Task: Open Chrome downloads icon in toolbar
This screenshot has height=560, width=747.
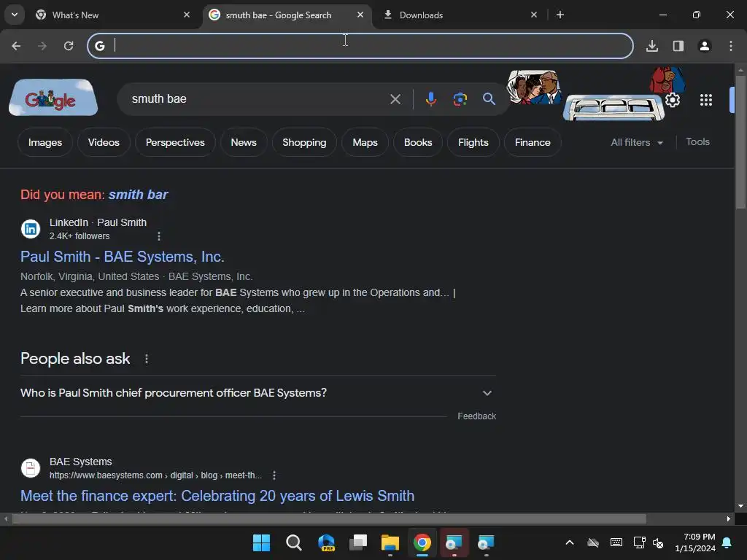Action: coord(652,46)
